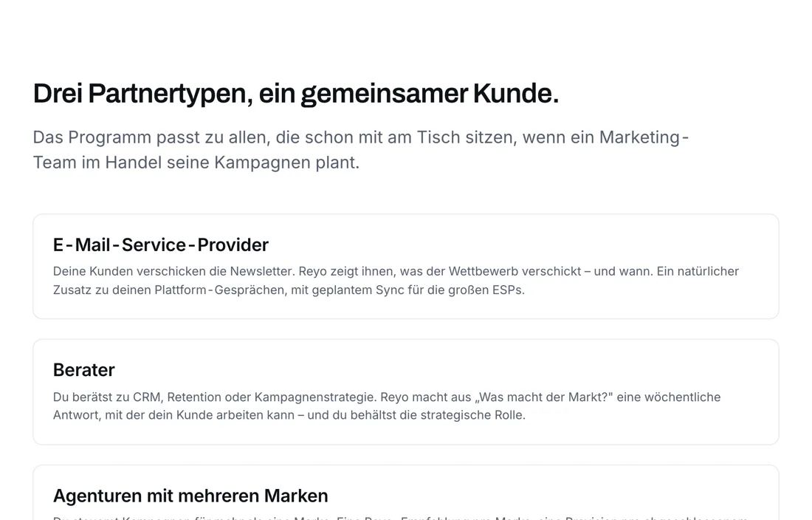Click the cut-off description in the Agenturen card
This screenshot has height=520, width=812.
pos(400,518)
